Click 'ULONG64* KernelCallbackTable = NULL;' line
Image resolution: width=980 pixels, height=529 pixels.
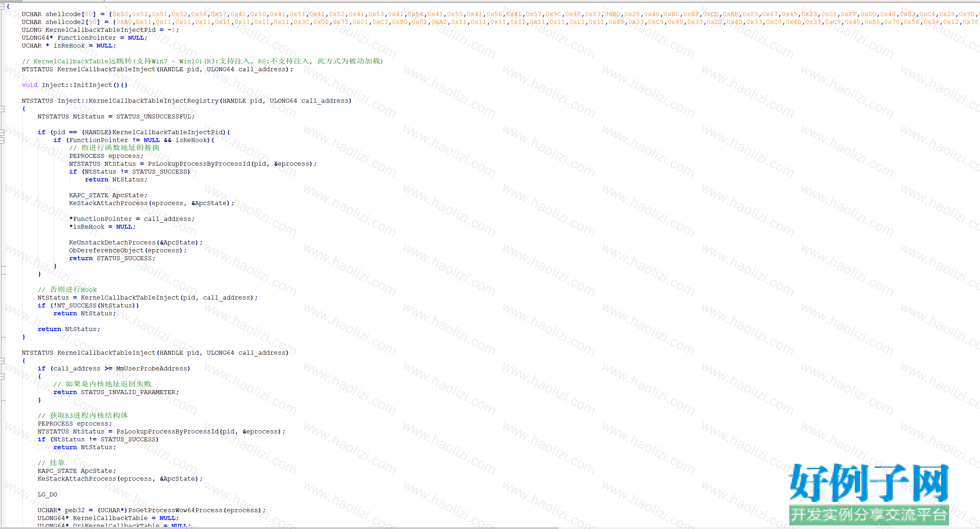point(108,518)
